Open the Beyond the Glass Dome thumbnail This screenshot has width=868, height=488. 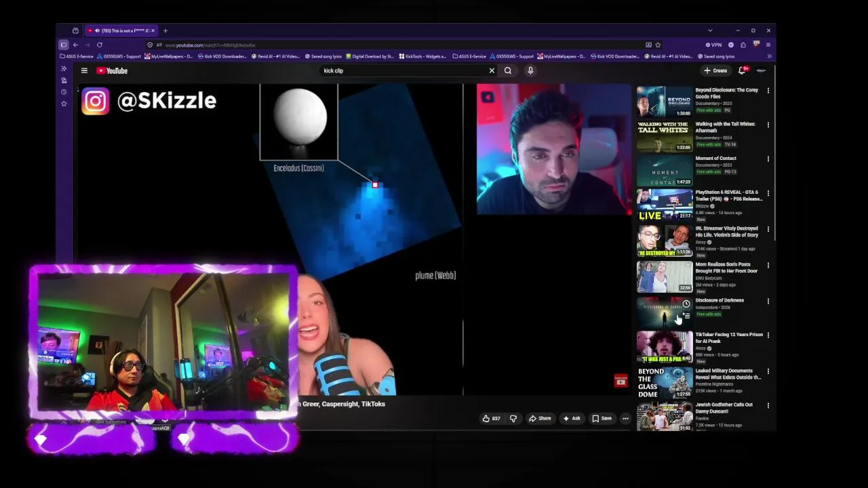click(x=665, y=383)
